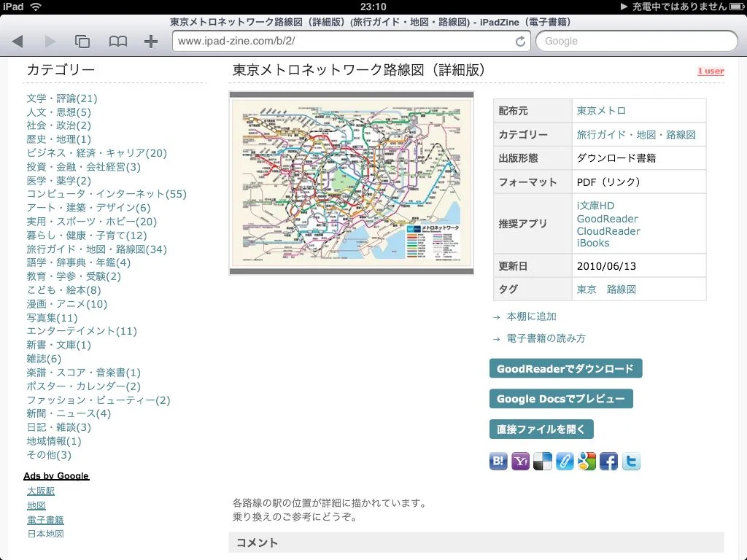
Task: Open the 旅行ガイド・地図・路線図(34) category
Action: click(x=97, y=249)
